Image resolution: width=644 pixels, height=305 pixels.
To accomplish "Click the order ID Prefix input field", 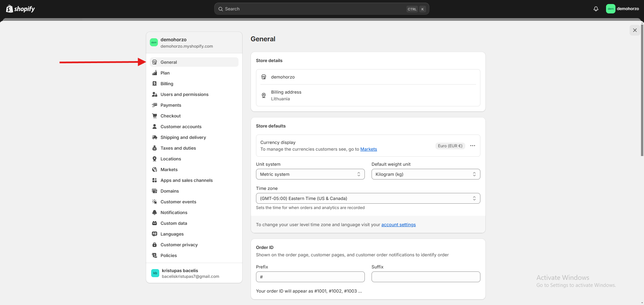I will (x=310, y=277).
